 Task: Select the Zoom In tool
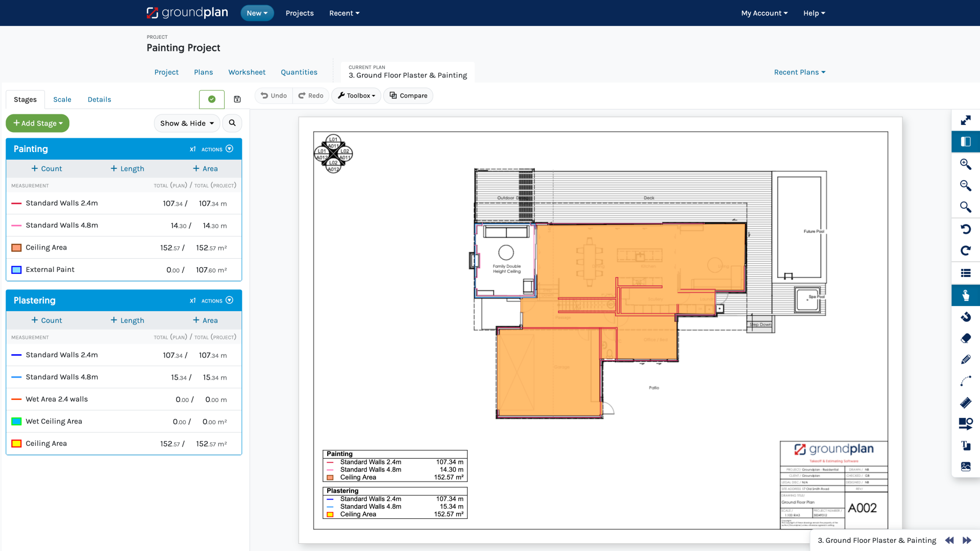(x=966, y=164)
